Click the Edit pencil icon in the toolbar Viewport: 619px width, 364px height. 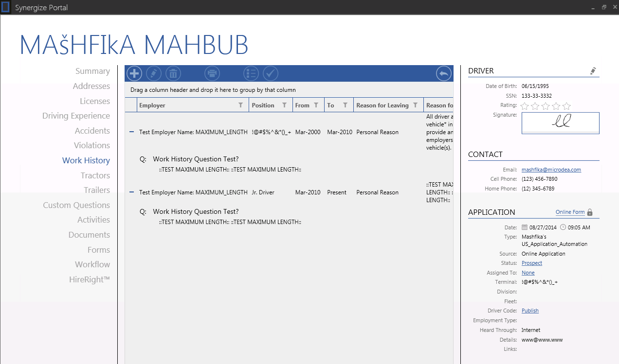pos(154,74)
